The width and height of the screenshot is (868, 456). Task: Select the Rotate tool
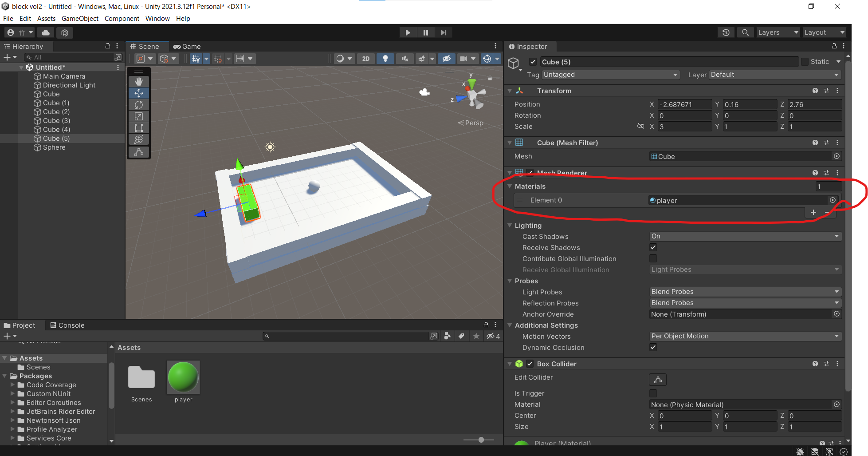pos(139,105)
